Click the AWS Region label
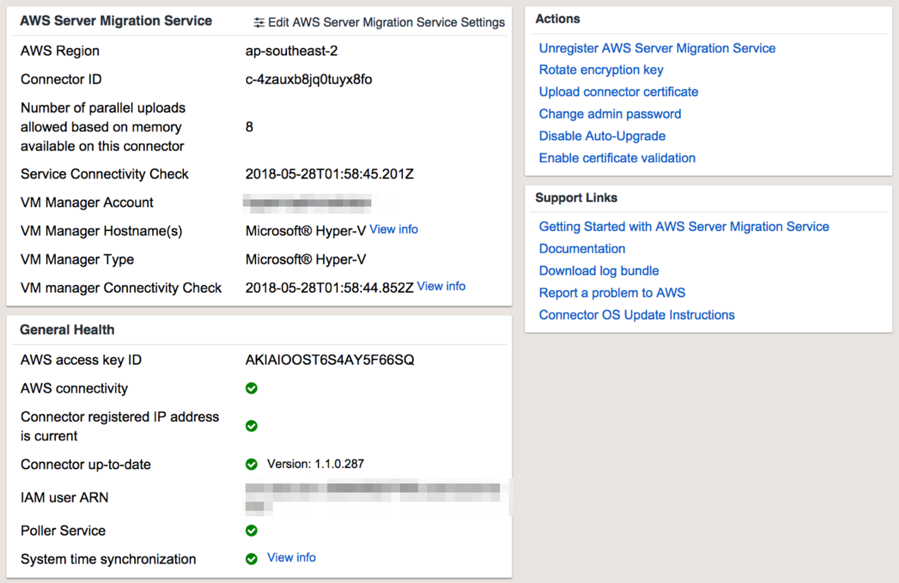The width and height of the screenshot is (899, 583). 60,51
